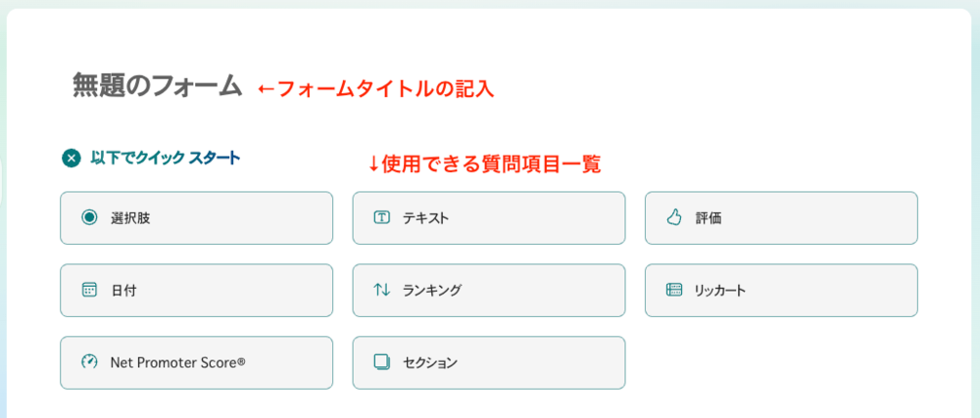Close the quick start panel with X
Image resolution: width=980 pixels, height=418 pixels.
(71, 158)
